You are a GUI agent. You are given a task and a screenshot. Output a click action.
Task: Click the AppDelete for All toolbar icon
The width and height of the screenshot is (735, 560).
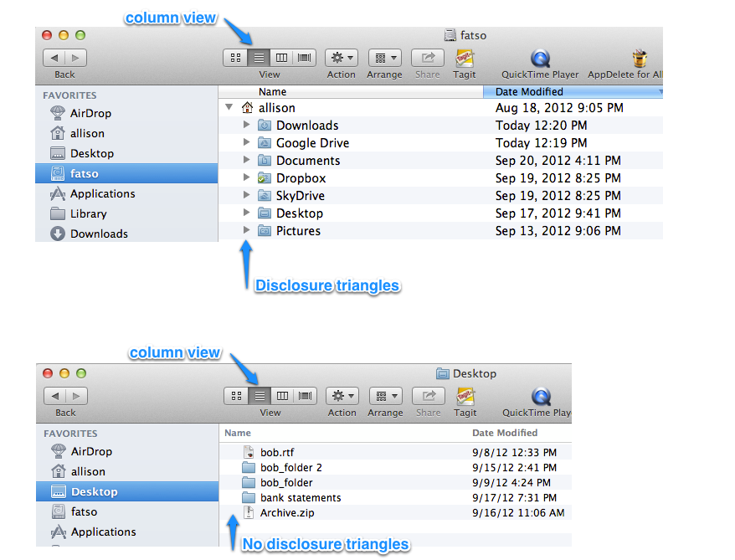(x=641, y=59)
